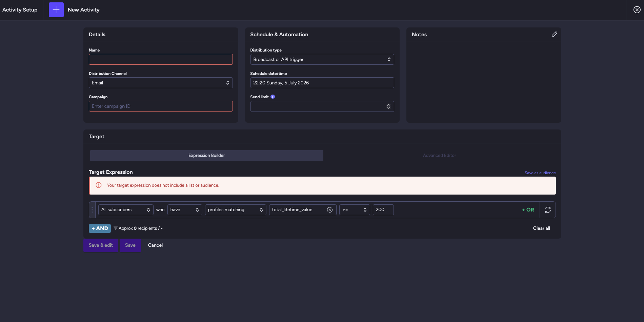
Task: Add a condition with + OR
Action: [x=528, y=210]
